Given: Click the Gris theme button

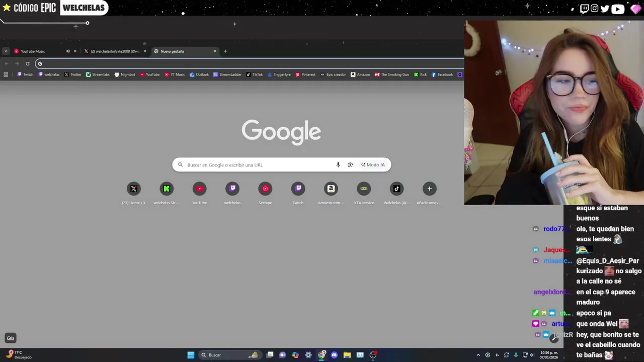Looking at the screenshot, I should [10, 338].
